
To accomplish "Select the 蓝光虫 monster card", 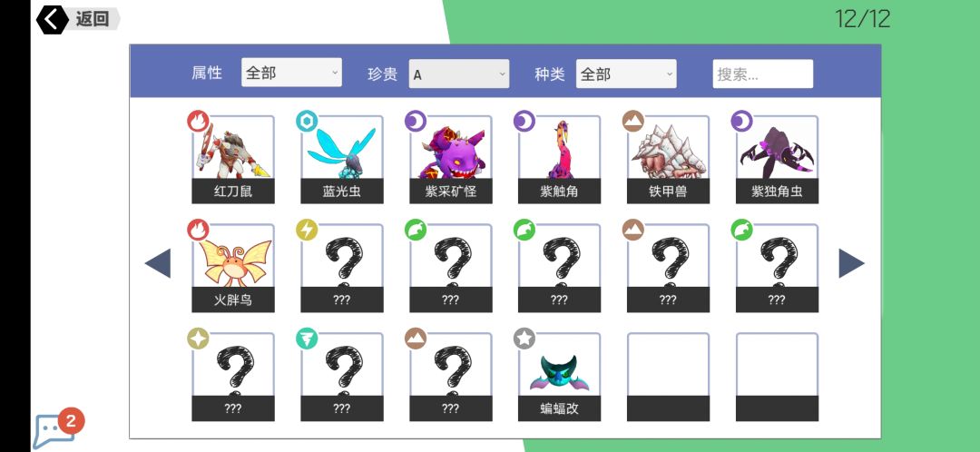I will [342, 160].
